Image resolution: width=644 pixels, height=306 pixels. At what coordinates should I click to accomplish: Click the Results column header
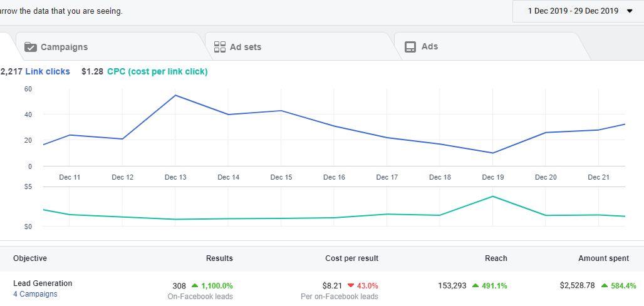(x=219, y=258)
